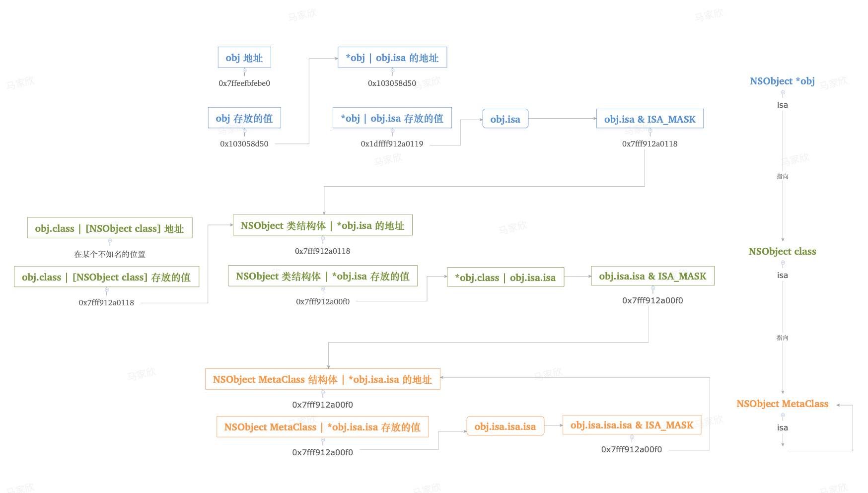Click the green "obj.isa.isa & ISA_MASK" box
The image size is (868, 493).
652,276
